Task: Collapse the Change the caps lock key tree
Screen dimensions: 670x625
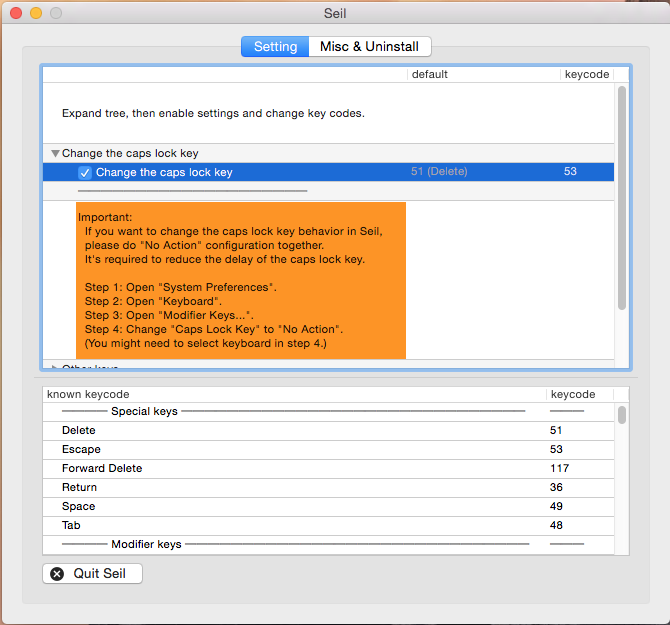Action: click(x=54, y=154)
